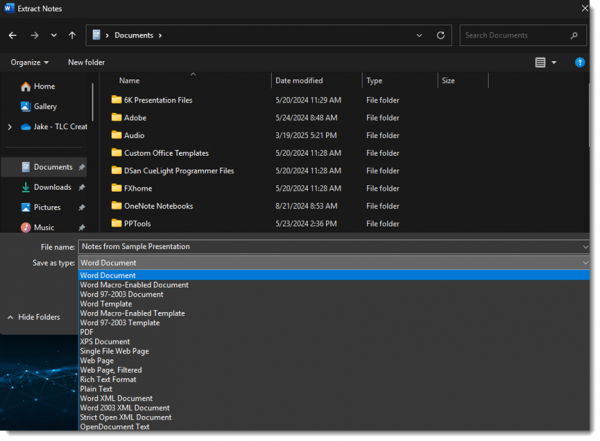Open the Gallery sidebar item
The height and width of the screenshot is (441, 600).
pos(45,106)
